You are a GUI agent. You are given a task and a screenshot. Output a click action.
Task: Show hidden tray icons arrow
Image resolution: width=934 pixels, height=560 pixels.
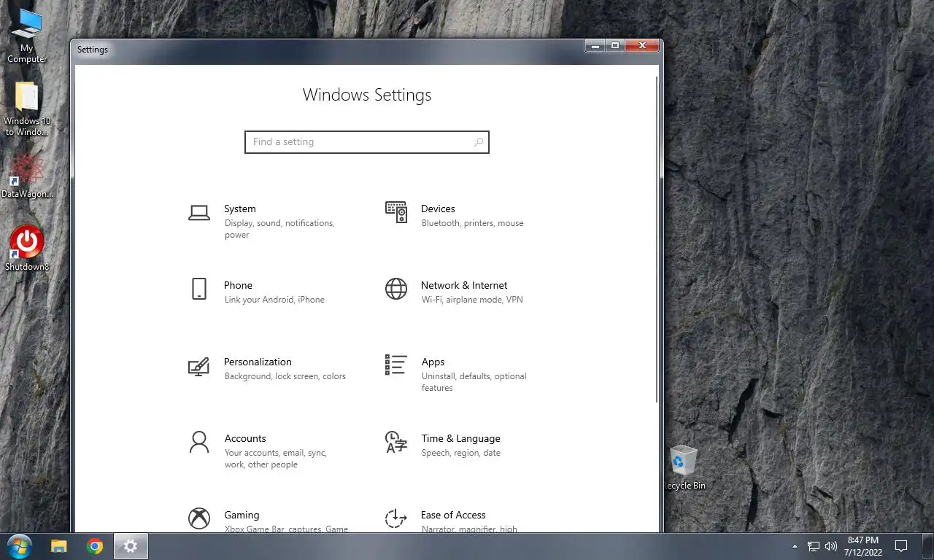coord(795,546)
